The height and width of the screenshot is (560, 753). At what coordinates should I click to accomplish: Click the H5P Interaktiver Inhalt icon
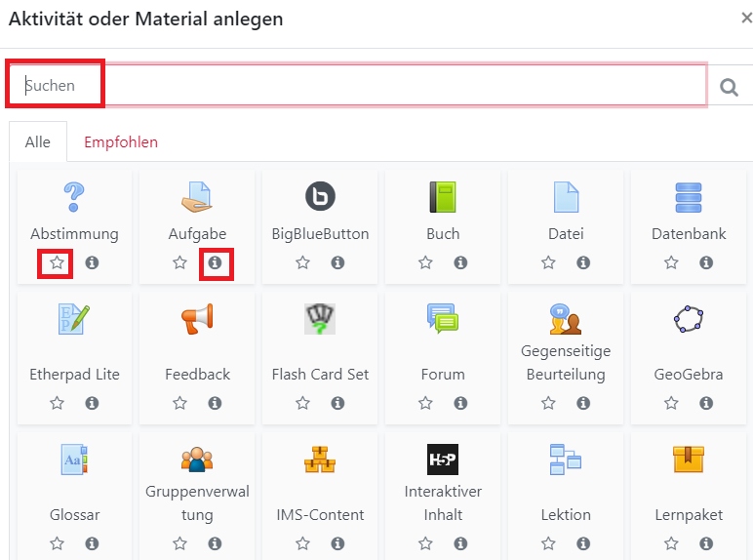pos(443,459)
